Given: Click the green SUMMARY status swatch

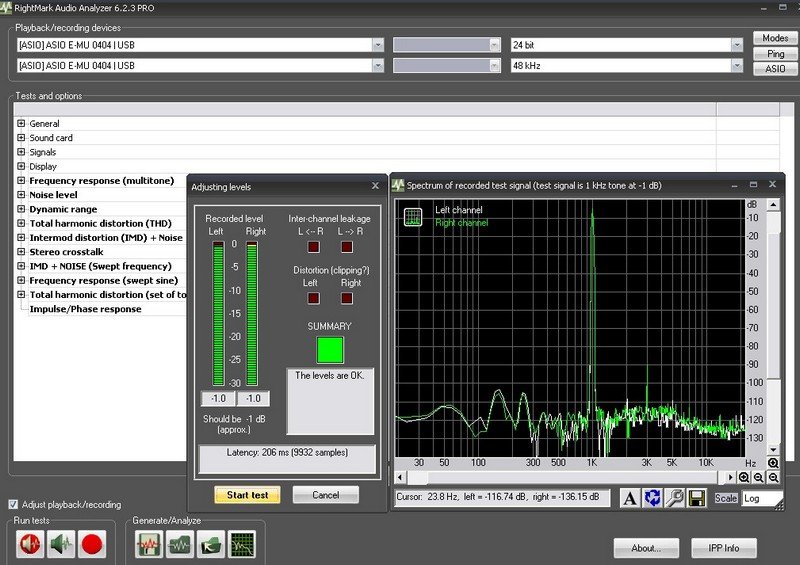Looking at the screenshot, I should (x=329, y=350).
